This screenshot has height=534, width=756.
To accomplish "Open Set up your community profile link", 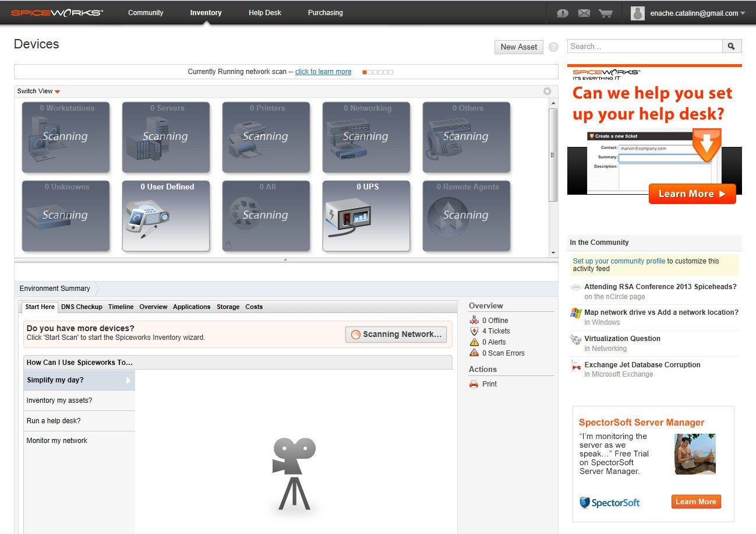I will (619, 261).
